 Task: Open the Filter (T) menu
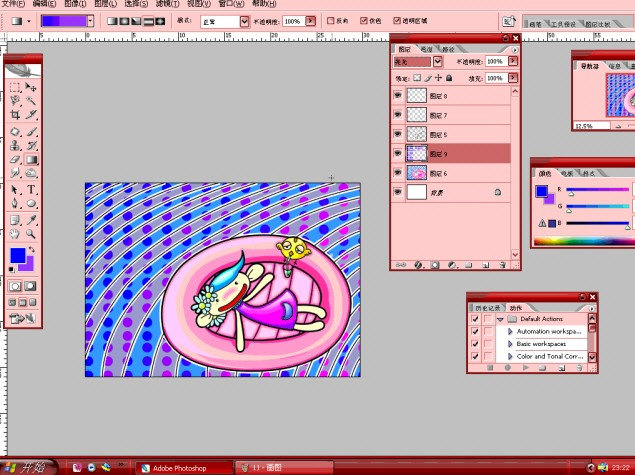pyautogui.click(x=167, y=4)
